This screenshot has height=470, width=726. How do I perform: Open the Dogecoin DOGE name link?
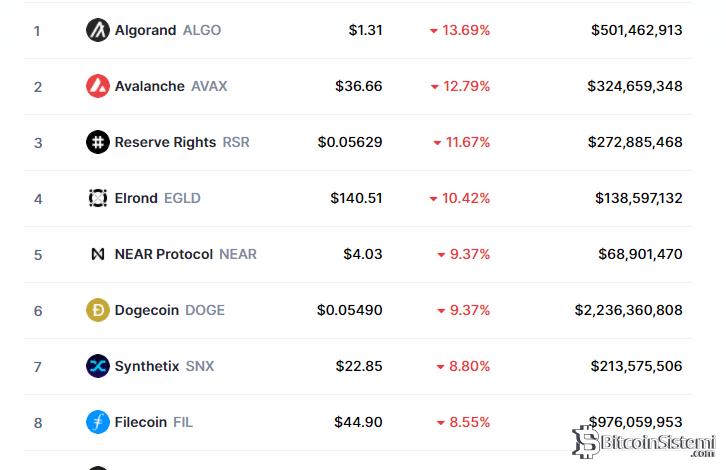pyautogui.click(x=147, y=310)
